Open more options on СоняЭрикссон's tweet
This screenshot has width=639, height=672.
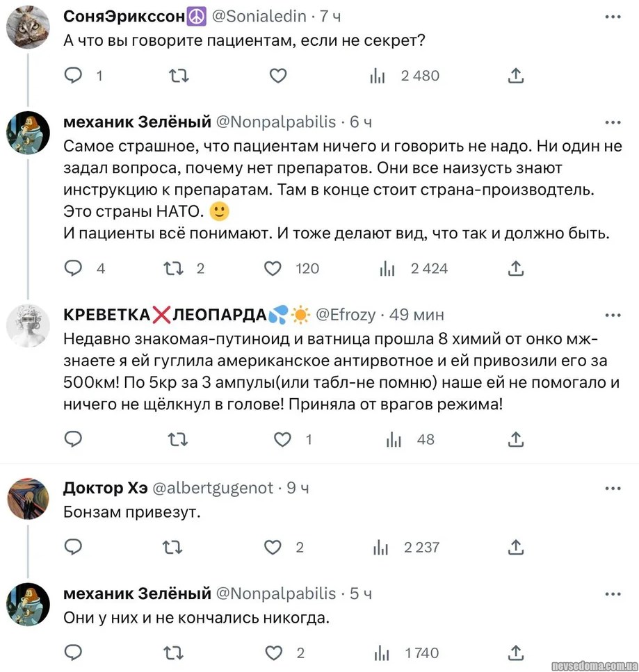point(613,15)
